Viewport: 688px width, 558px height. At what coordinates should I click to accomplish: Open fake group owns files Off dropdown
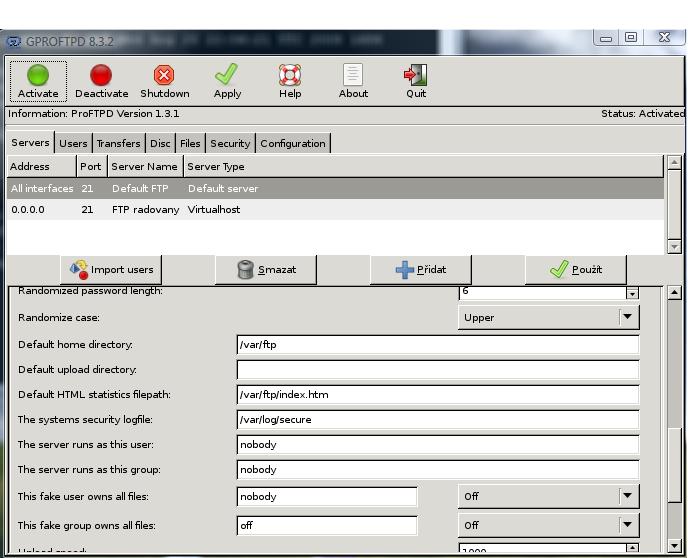548,525
